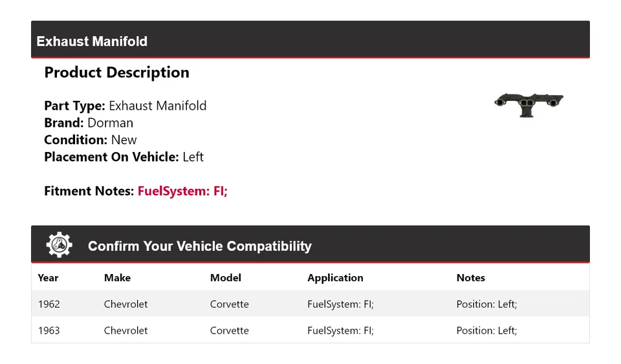
Task: Click Position: Left; in the 1962 row
Action: [486, 304]
